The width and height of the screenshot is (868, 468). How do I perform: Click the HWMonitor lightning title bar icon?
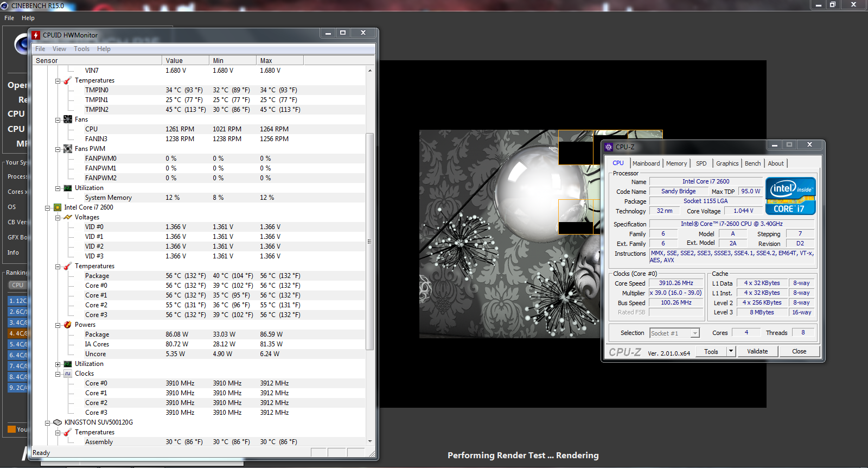pos(36,35)
